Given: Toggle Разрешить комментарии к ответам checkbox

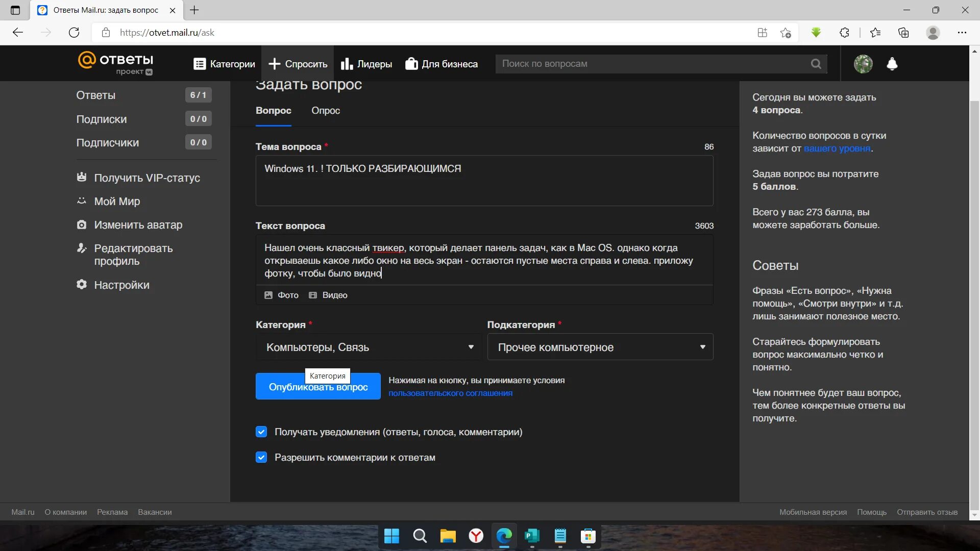Looking at the screenshot, I should coord(261,457).
